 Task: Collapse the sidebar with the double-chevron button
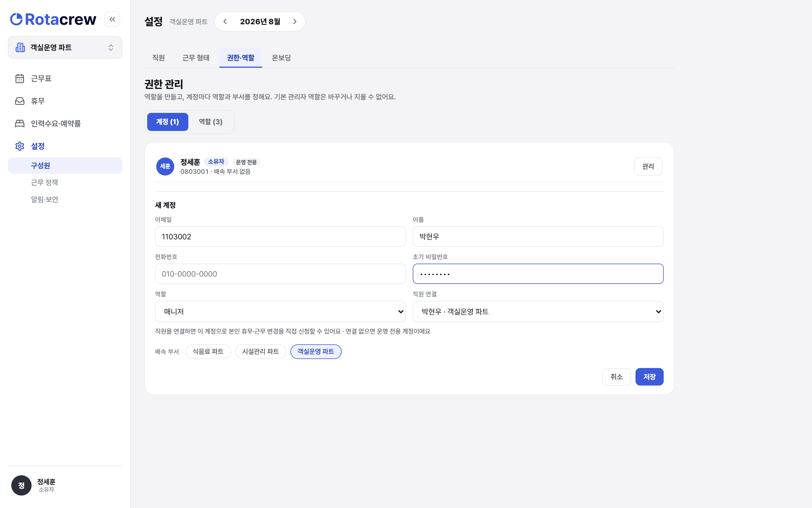coord(112,19)
